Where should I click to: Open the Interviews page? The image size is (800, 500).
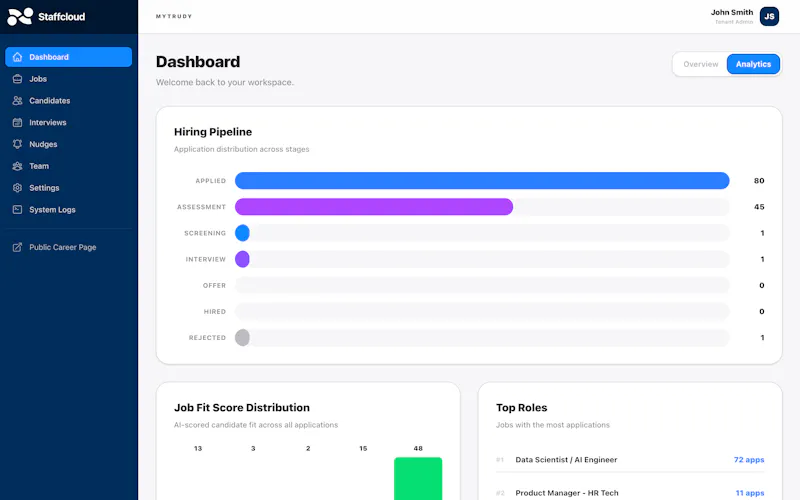pos(68,122)
